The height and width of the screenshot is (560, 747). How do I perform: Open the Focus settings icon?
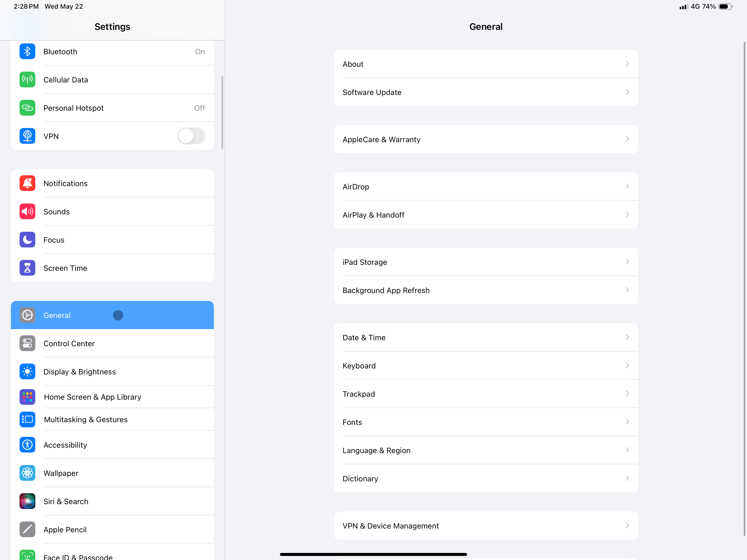(x=27, y=239)
